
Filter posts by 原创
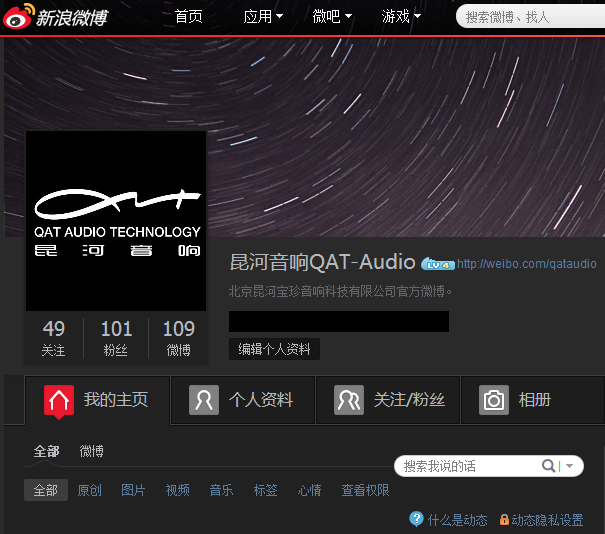click(x=90, y=490)
